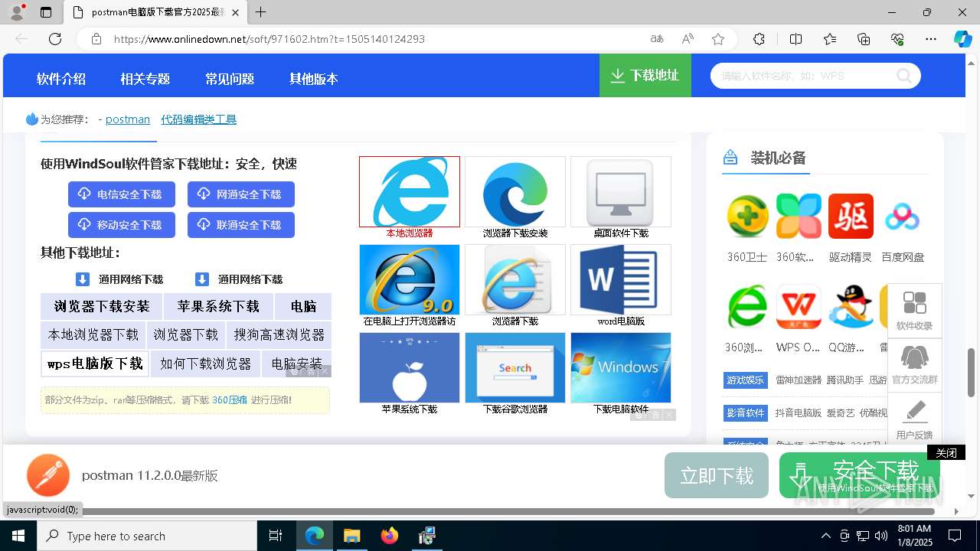Viewport: 980px width, 551px height.
Task: Follow the 代码编辑类工具 link
Action: click(199, 119)
